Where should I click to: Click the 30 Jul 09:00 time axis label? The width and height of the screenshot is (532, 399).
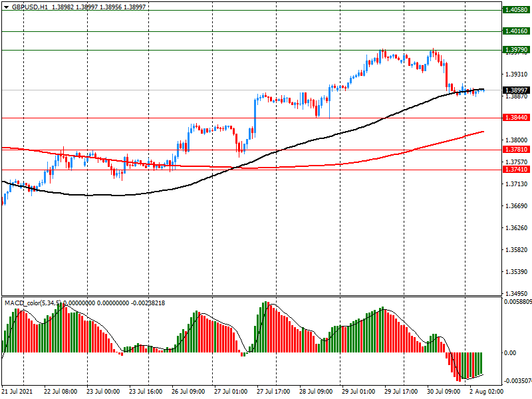coord(444,392)
